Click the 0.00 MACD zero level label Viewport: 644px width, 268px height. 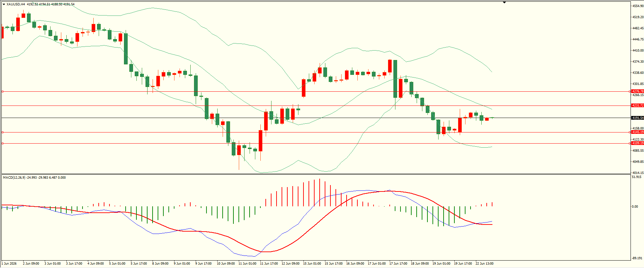(x=635, y=207)
